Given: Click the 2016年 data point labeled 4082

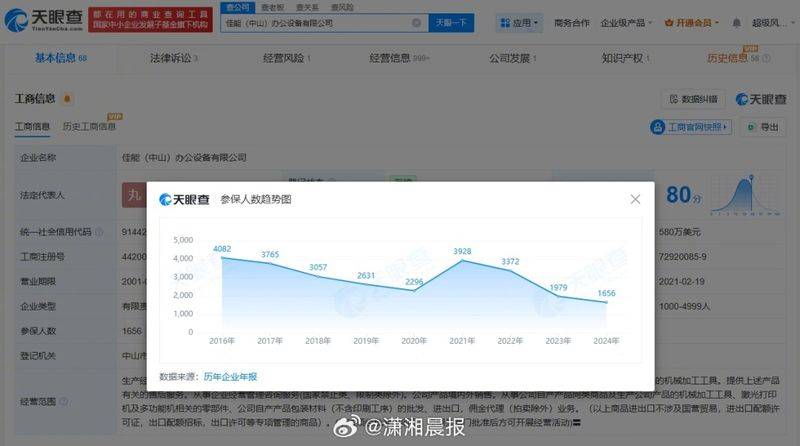Looking at the screenshot, I should pyautogui.click(x=222, y=258).
